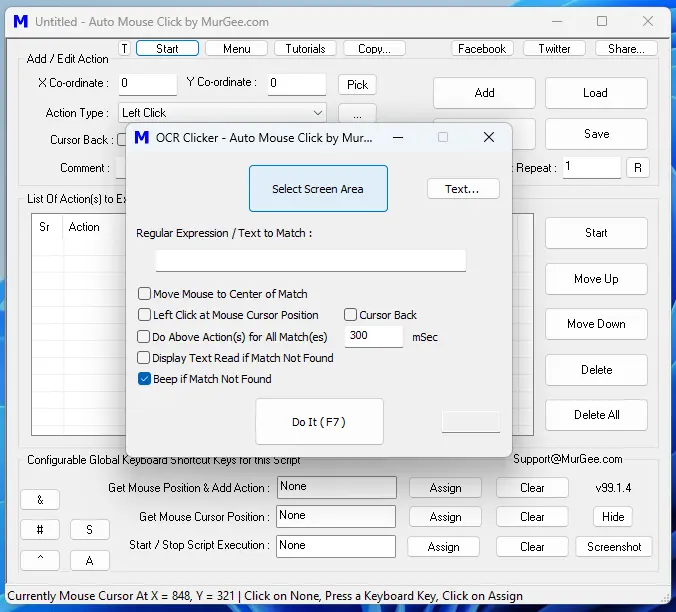Enable Move Mouse to Center of Match

tap(144, 294)
